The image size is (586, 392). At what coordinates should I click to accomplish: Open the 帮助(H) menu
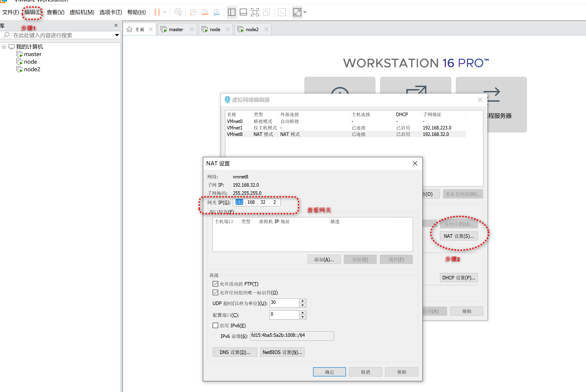pos(136,12)
